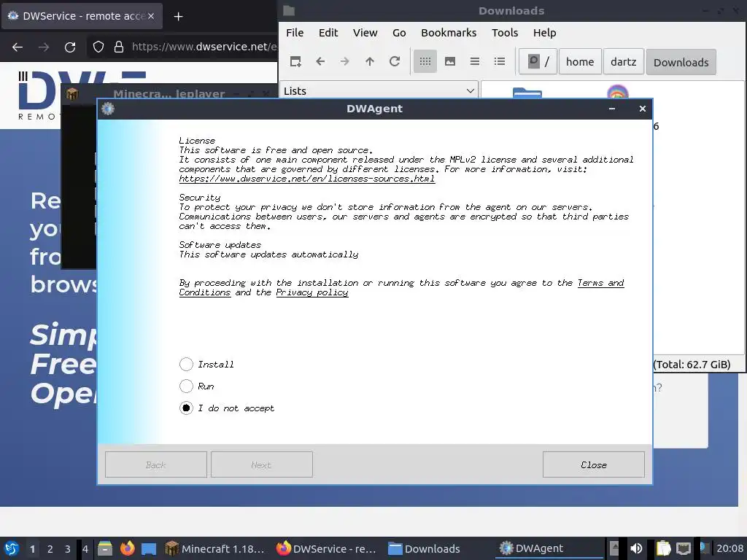Switch to DWService Firefox taskbar item

[327, 548]
